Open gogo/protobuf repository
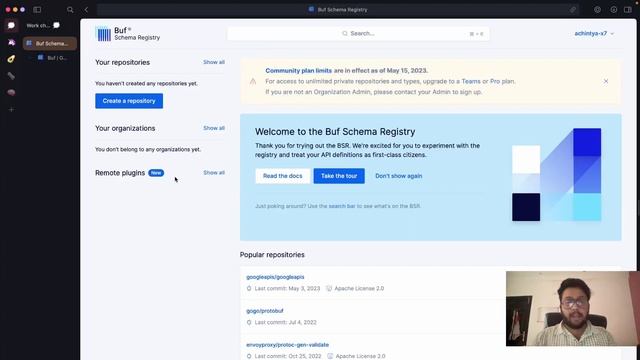 click(x=264, y=311)
